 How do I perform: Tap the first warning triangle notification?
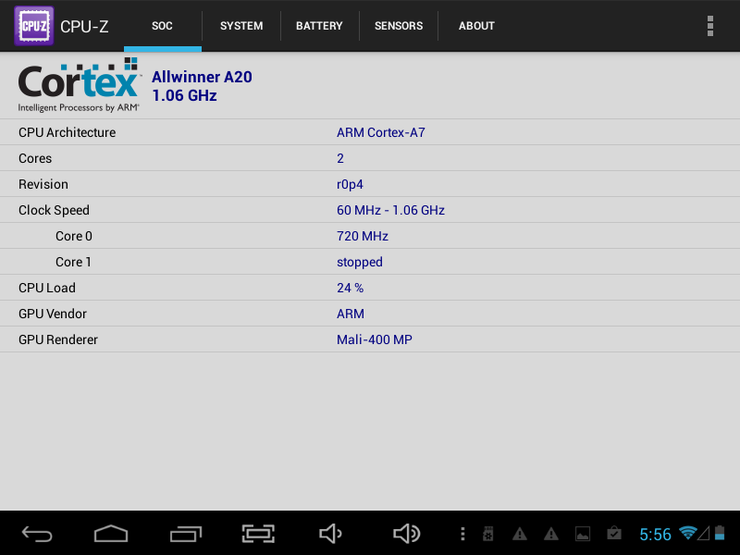coord(520,534)
